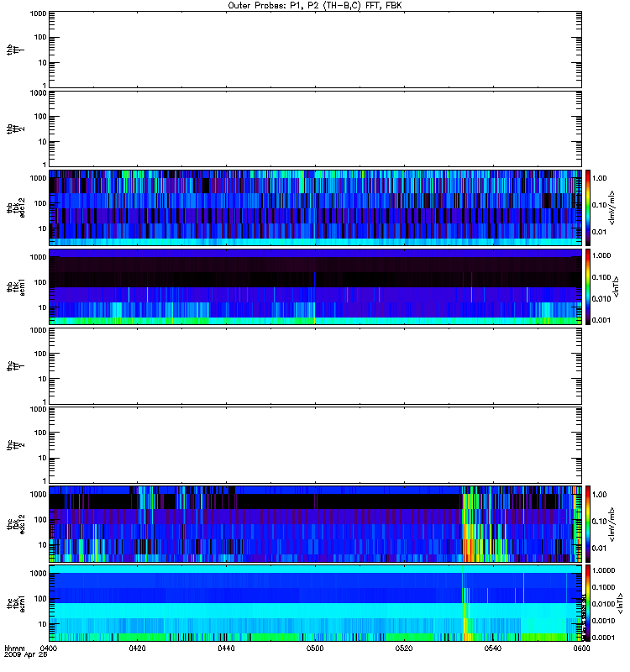Click the '0540' time axis label

[x=493, y=648]
